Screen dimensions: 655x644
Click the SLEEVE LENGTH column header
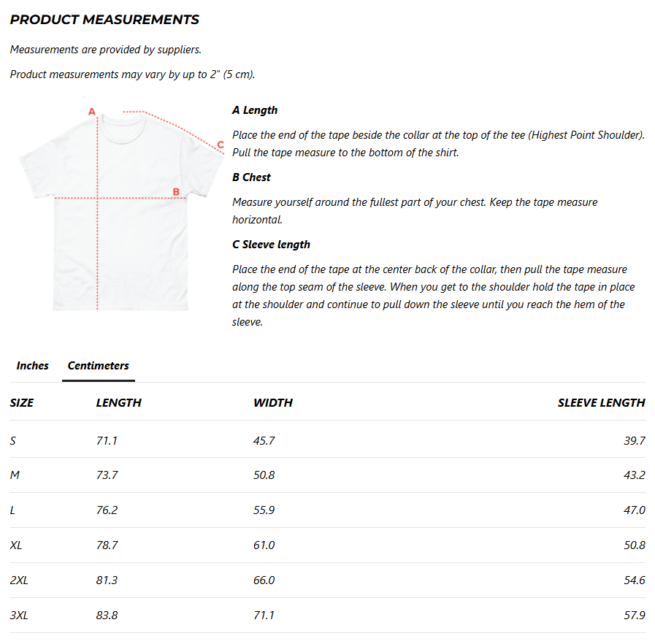602,402
